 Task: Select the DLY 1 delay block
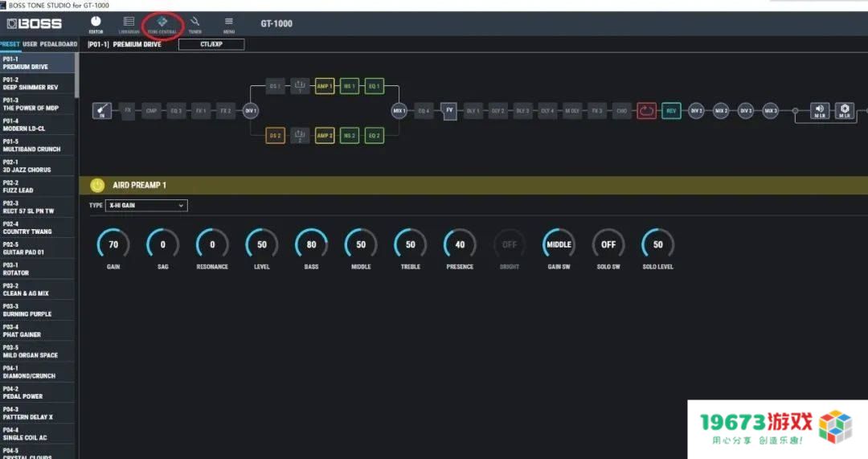pyautogui.click(x=473, y=111)
